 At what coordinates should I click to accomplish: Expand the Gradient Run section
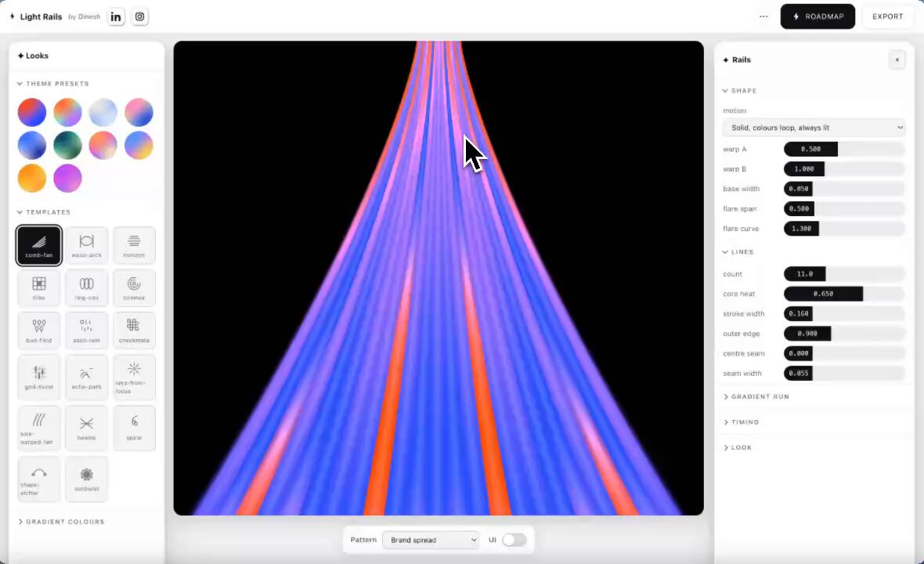pos(756,396)
